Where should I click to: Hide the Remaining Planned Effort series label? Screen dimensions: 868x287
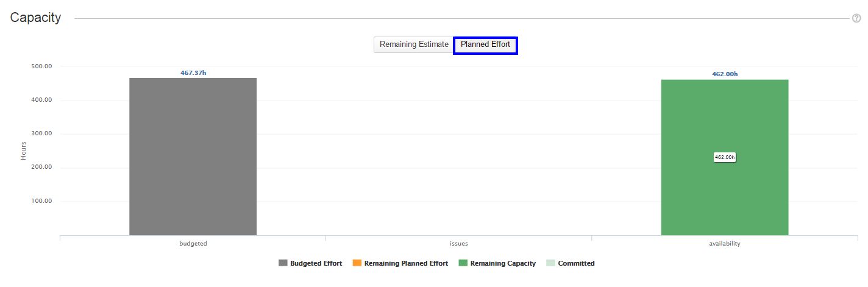[x=406, y=263]
